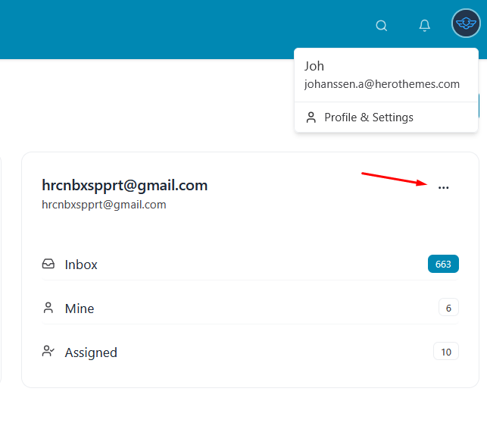Click the user avatar in header
The image size is (487, 448).
pyautogui.click(x=466, y=24)
